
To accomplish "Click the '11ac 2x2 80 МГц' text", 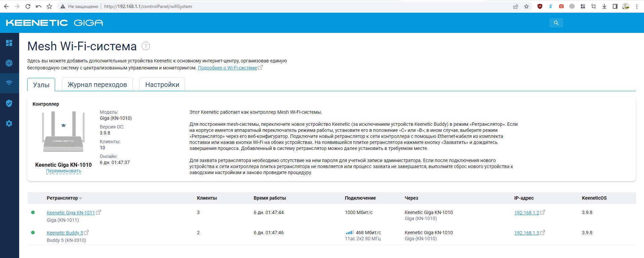I will click(363, 239).
